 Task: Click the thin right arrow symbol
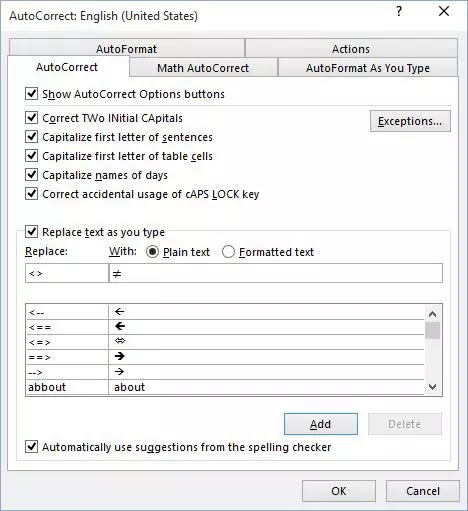[119, 371]
